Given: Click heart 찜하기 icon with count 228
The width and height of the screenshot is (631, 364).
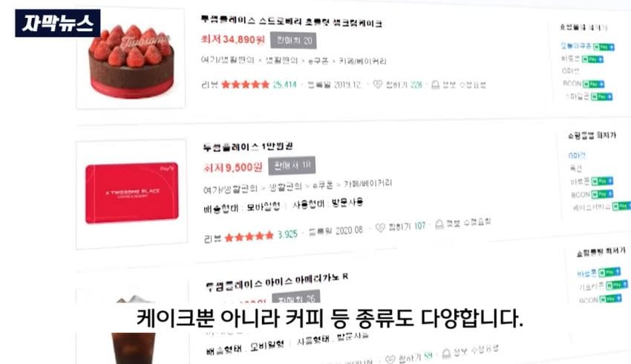Looking at the screenshot, I should (377, 84).
